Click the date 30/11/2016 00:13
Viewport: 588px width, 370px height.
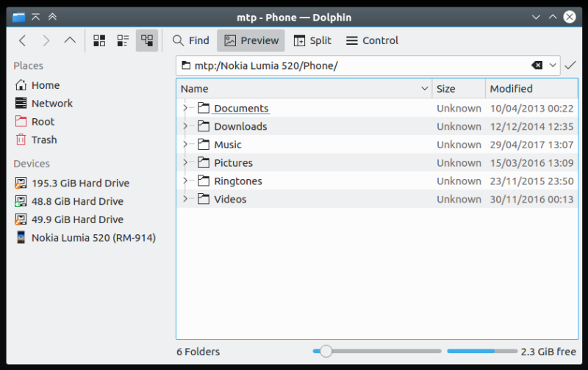[531, 199]
